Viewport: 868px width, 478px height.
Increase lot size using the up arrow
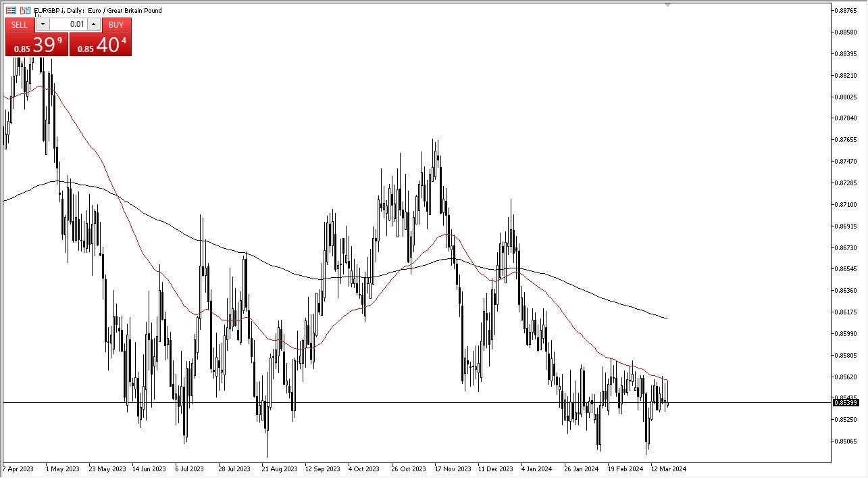[x=93, y=24]
